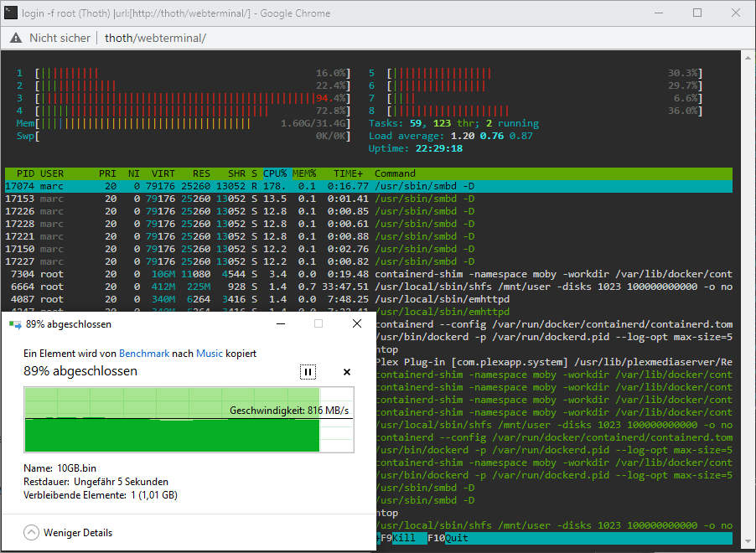
Task: Click the Uptime value 22:29:18
Action: (x=438, y=148)
